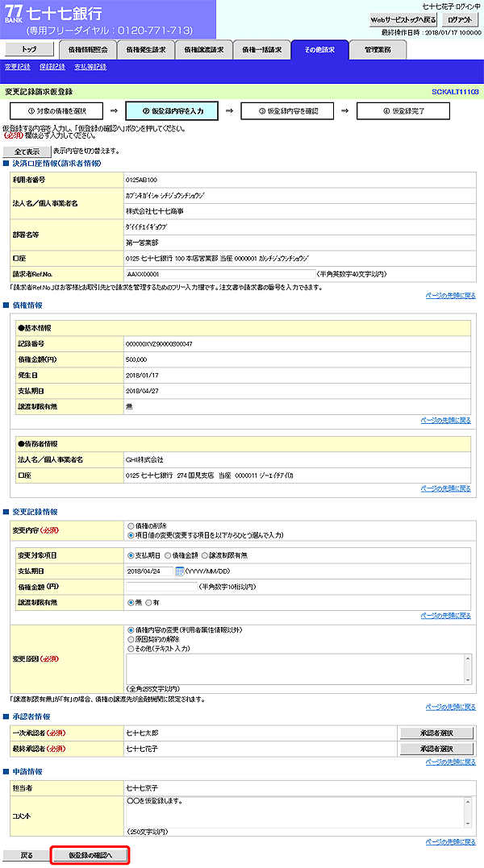Open the 変更記録 submenu link
The height and width of the screenshot is (868, 484).
coord(17,67)
